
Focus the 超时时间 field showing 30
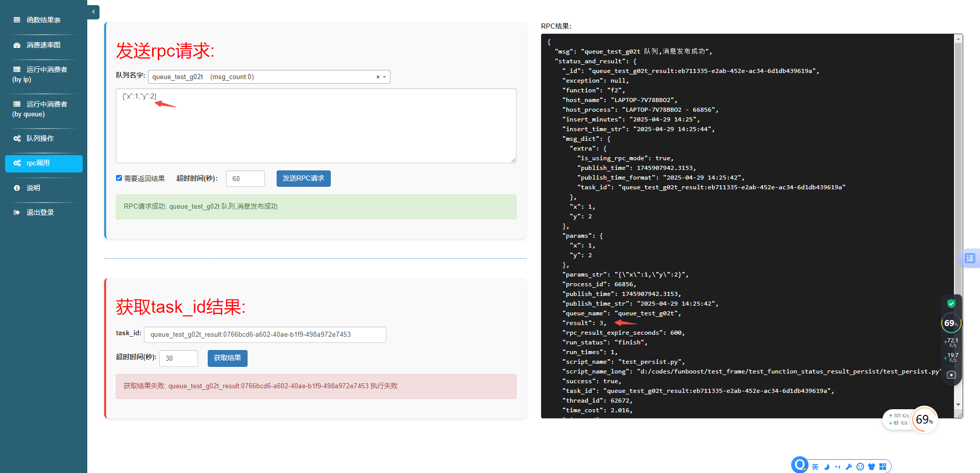(179, 358)
